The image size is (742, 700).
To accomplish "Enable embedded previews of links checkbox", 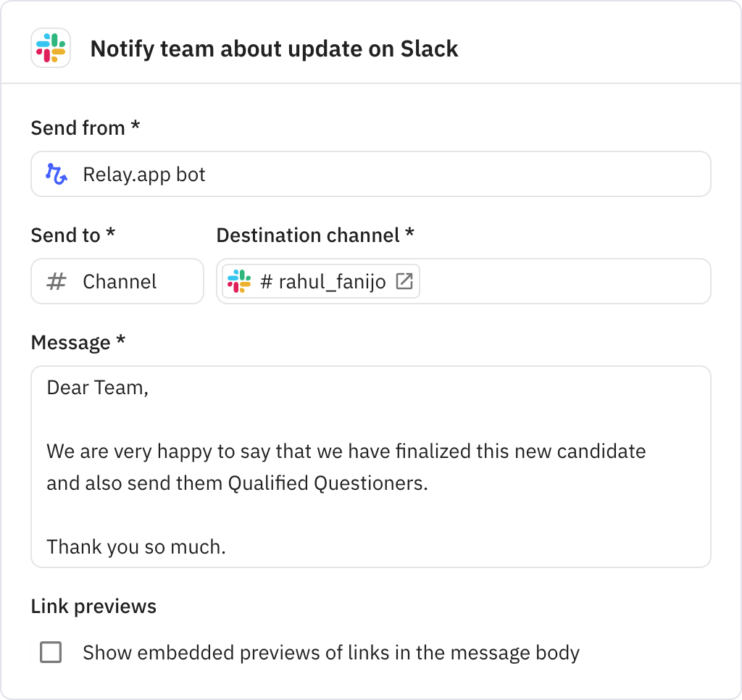I will [51, 652].
